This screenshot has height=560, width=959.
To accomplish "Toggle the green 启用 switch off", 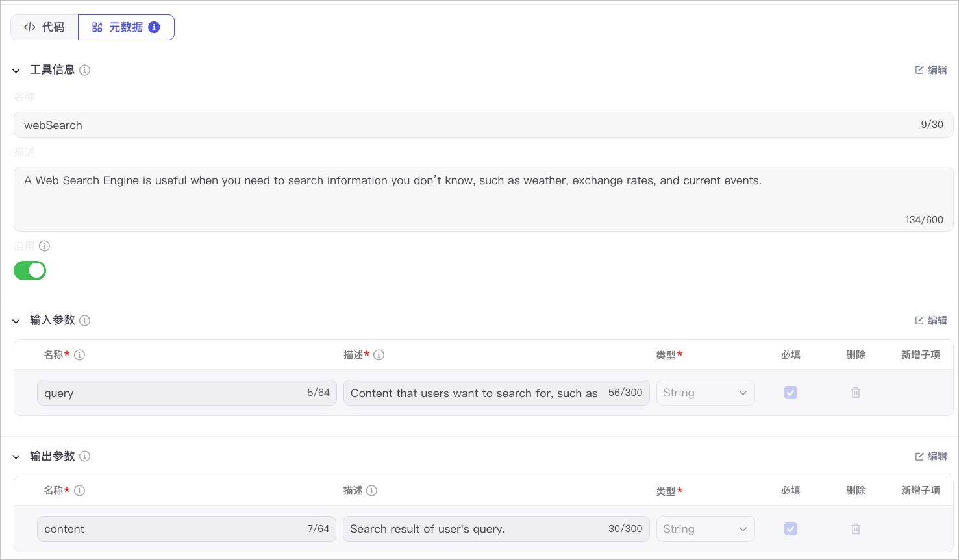I will pos(30,271).
